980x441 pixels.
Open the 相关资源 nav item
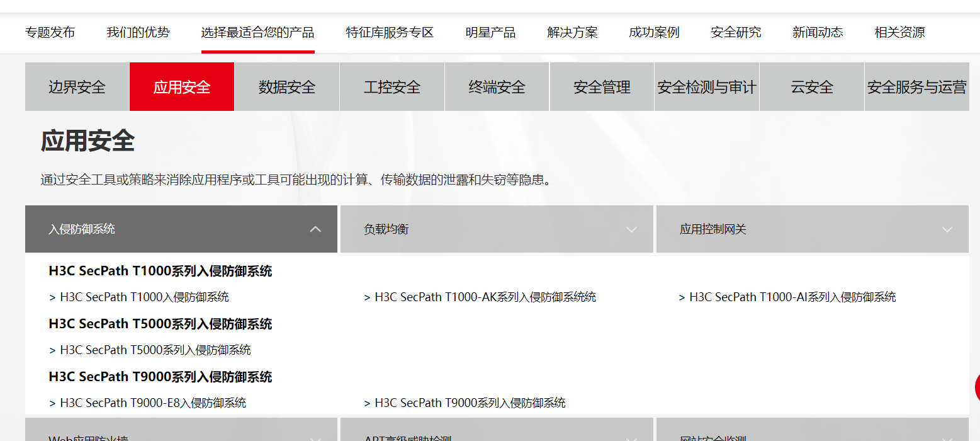[899, 32]
